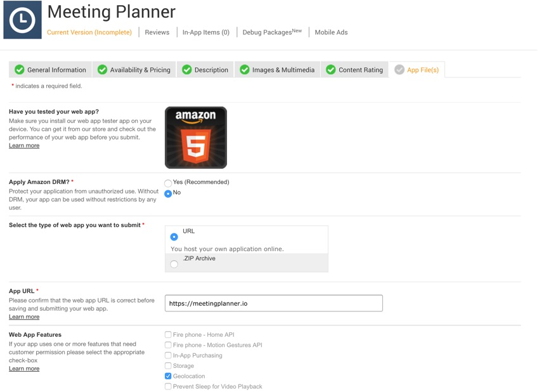Enable Storage checkbox
Image resolution: width=539 pixels, height=392 pixels.
pyautogui.click(x=168, y=365)
